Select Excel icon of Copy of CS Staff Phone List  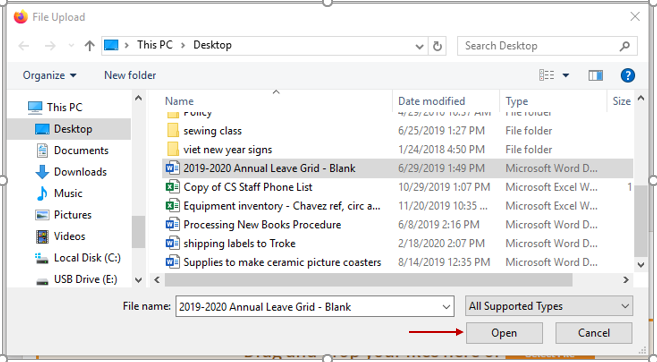coord(173,187)
